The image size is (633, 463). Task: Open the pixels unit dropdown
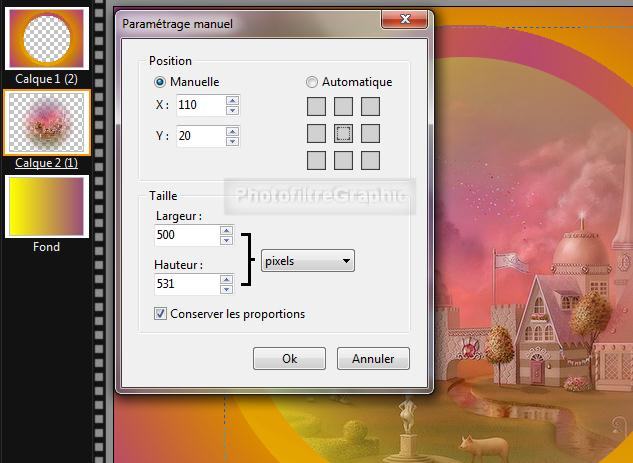pos(307,261)
